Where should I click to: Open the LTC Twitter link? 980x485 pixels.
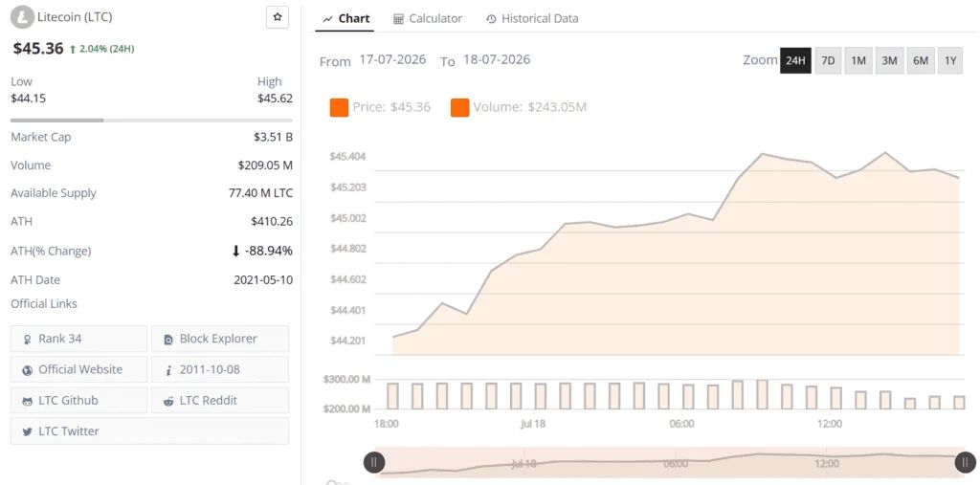point(149,431)
